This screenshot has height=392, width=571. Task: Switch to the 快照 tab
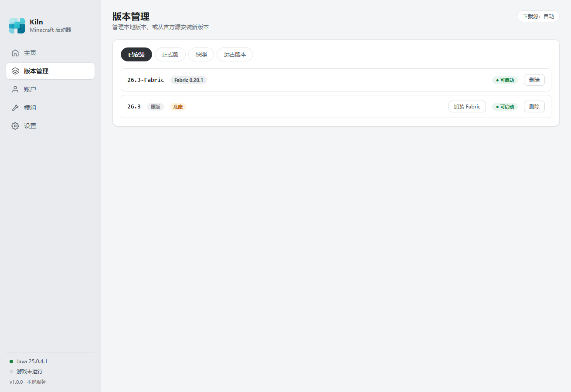[201, 54]
